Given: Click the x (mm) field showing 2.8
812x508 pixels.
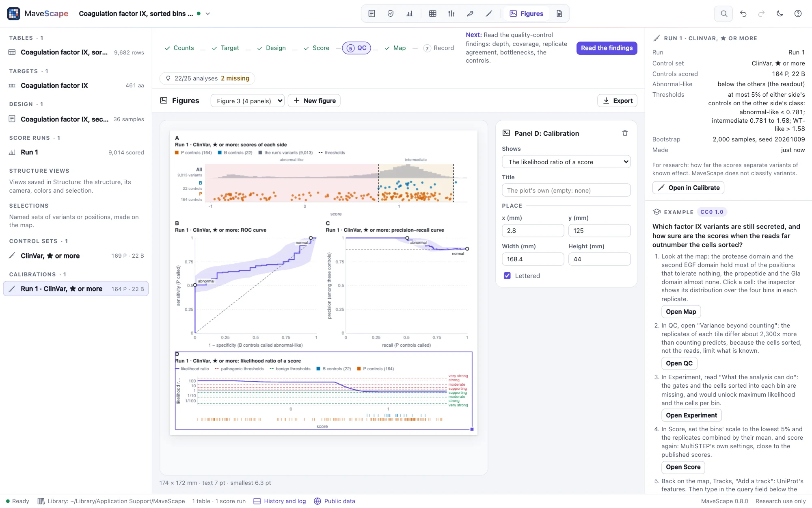Looking at the screenshot, I should click(x=533, y=231).
